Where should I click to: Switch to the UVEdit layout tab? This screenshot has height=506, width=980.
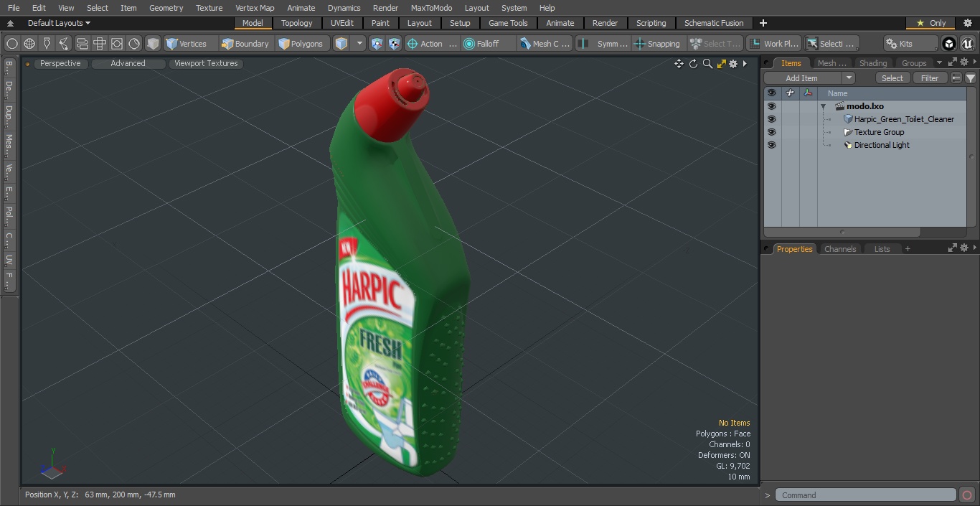(342, 23)
